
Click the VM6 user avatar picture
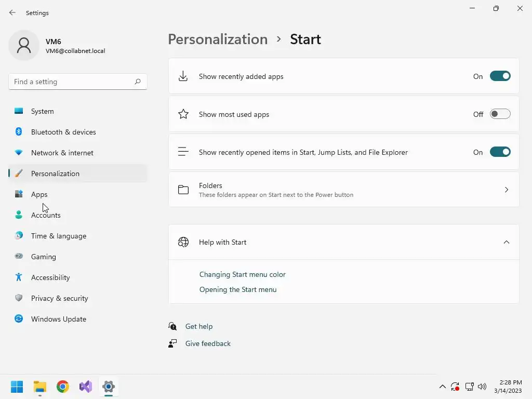coord(24,45)
